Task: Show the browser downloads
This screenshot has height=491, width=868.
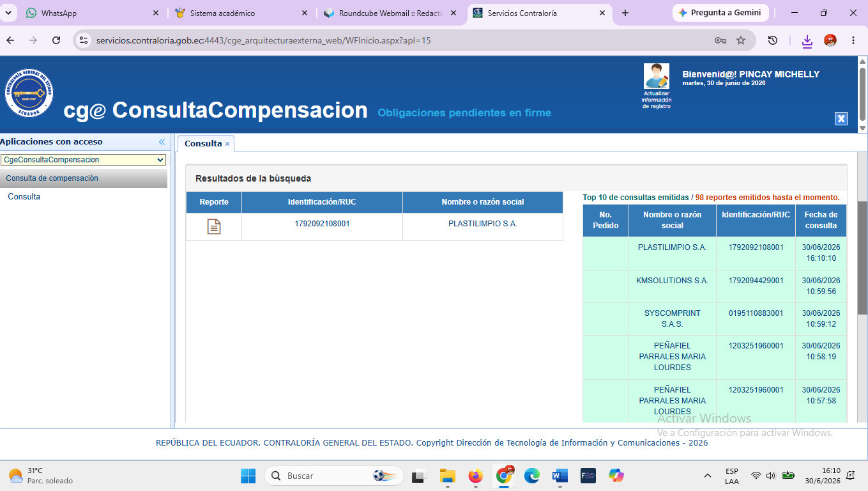Action: (807, 41)
